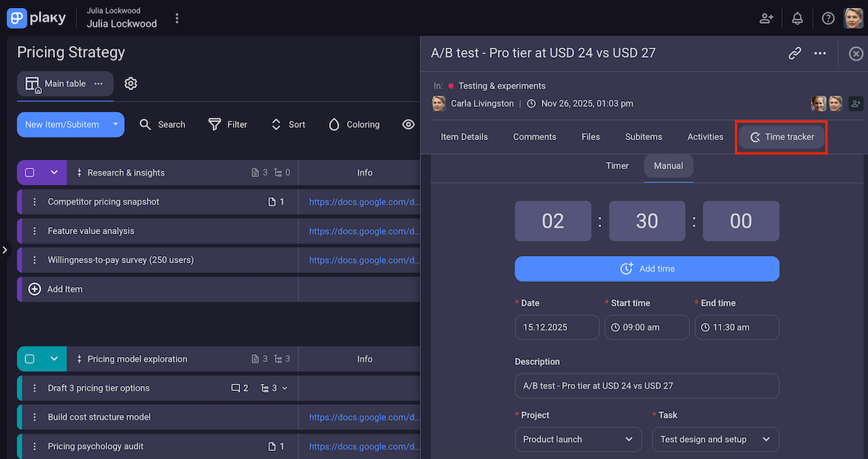Click the Description input field
This screenshot has width=868, height=459.
coord(647,386)
